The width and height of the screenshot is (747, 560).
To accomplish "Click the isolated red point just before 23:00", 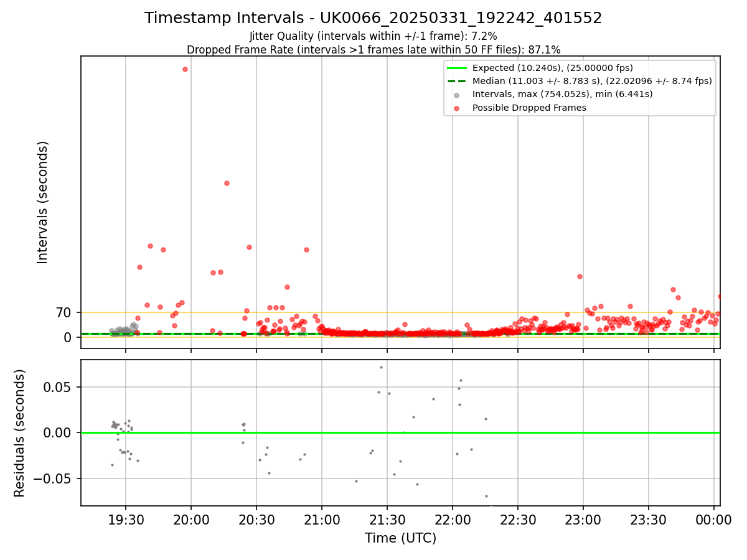I will (580, 276).
